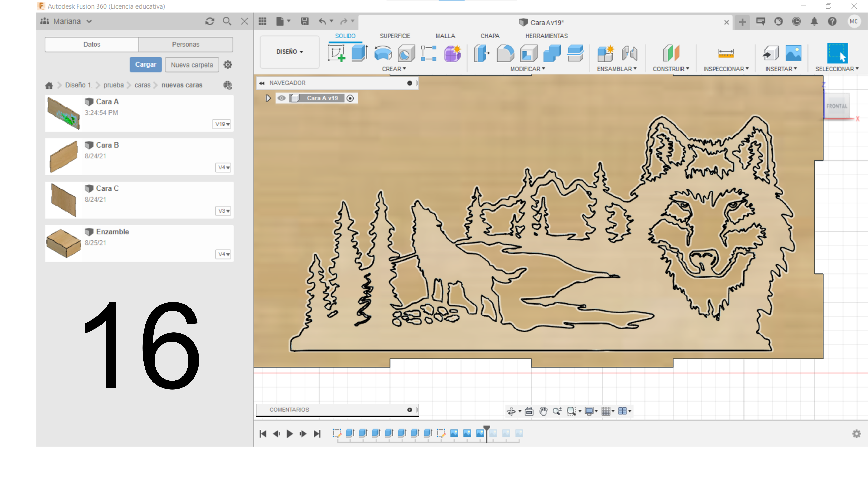Click the Cargar button
Screen dimensions: 868x487
pos(145,64)
